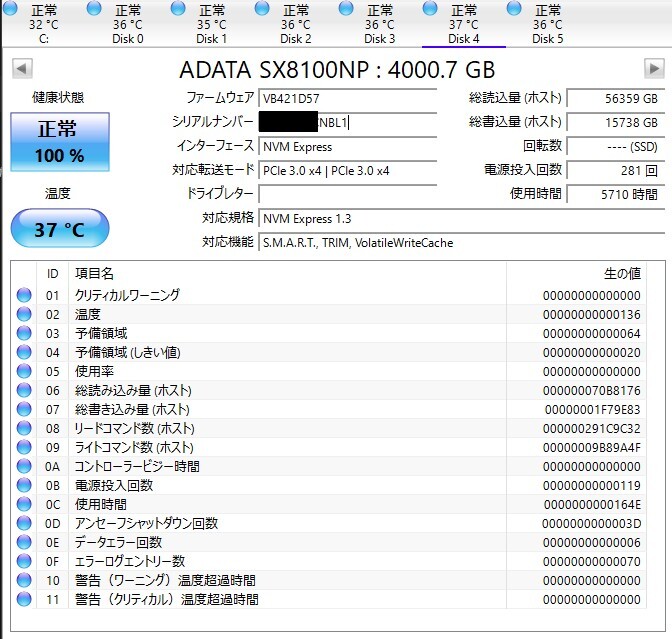Click the 項目名 column header
The image size is (672, 639).
95,273
